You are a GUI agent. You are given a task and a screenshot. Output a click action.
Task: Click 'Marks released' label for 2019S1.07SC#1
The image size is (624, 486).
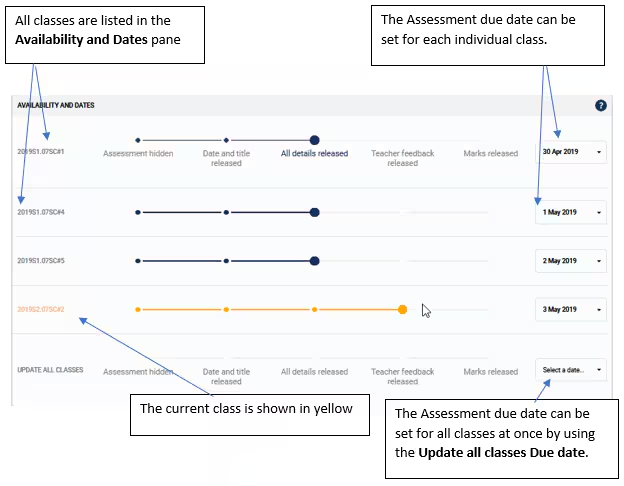coord(491,153)
